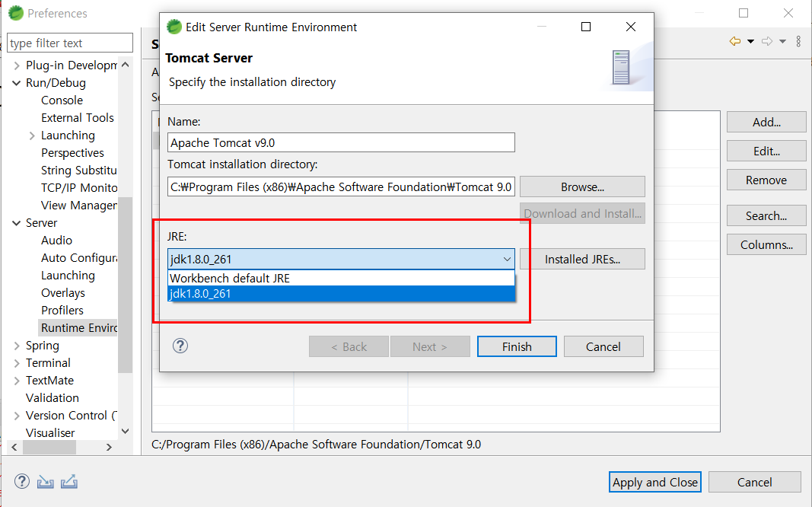
Task: Select Profilers under Server
Action: tap(62, 310)
